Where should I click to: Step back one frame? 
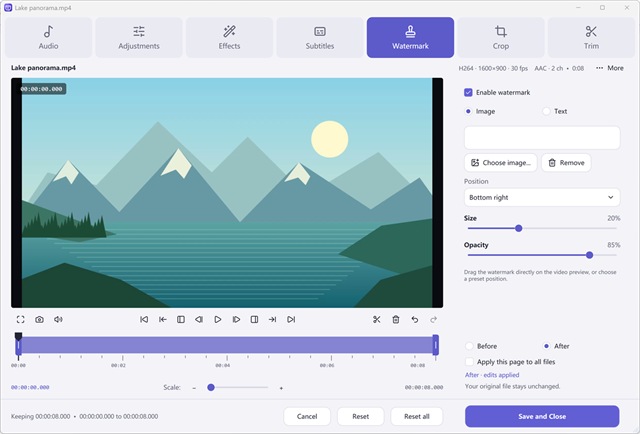click(199, 319)
